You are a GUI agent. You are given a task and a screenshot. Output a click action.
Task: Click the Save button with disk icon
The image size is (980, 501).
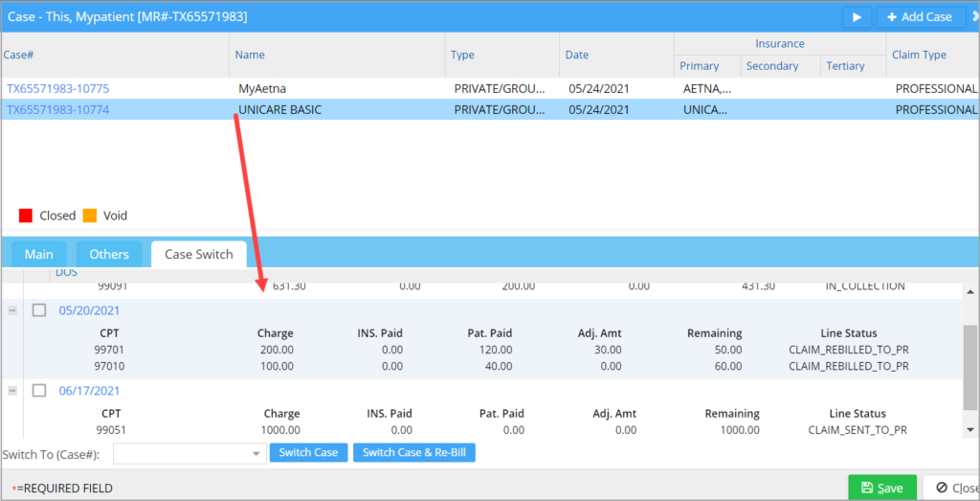881,488
